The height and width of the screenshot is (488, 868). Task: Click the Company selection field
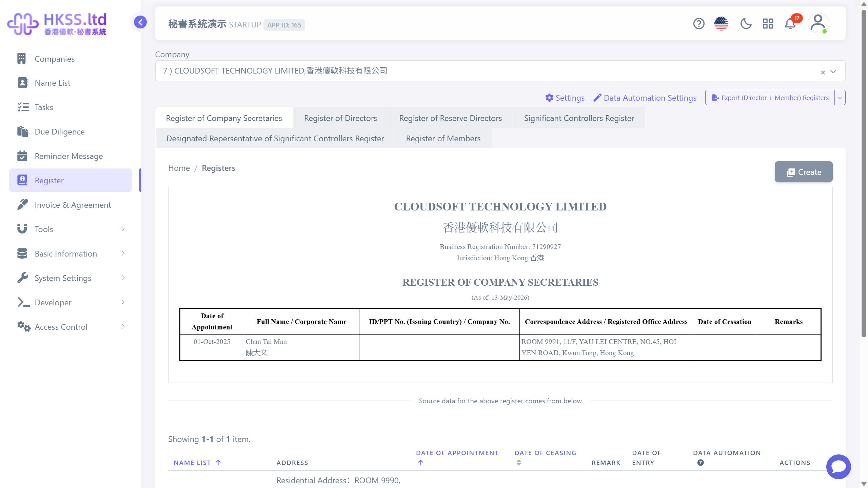pos(500,71)
